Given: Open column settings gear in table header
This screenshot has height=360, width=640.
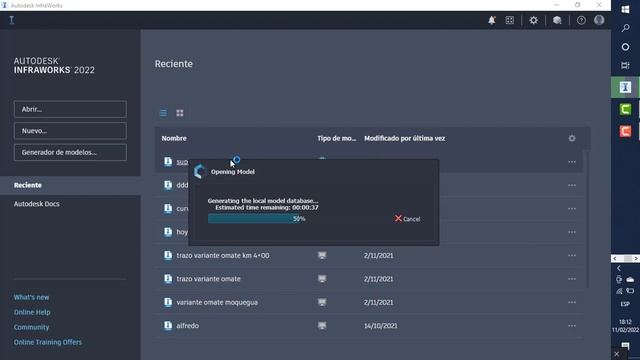Looking at the screenshot, I should click(572, 138).
